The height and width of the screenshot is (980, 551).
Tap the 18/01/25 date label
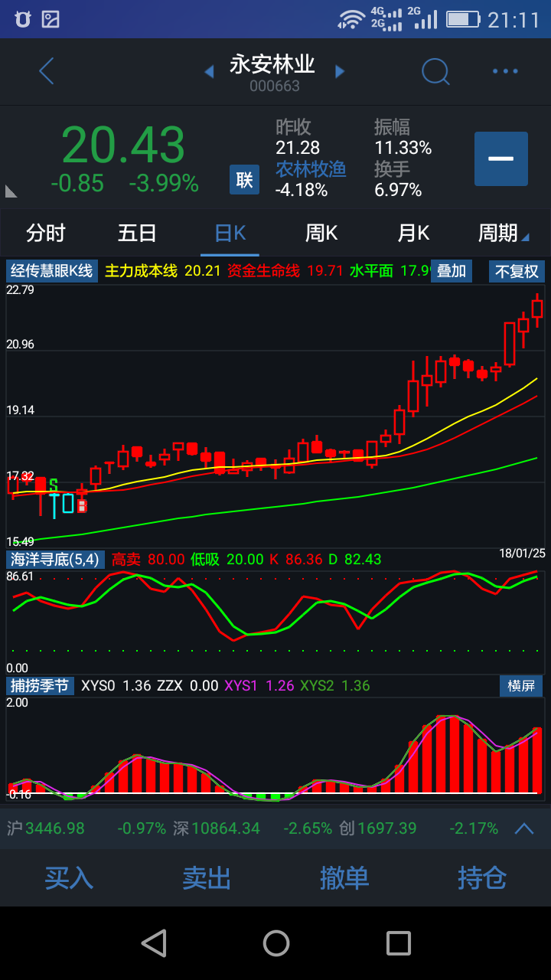coord(522,553)
